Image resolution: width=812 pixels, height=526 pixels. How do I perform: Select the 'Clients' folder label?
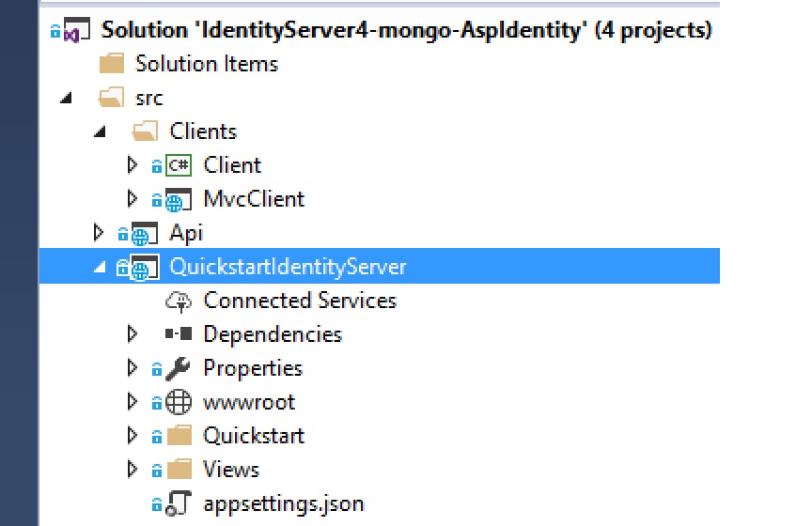[203, 131]
